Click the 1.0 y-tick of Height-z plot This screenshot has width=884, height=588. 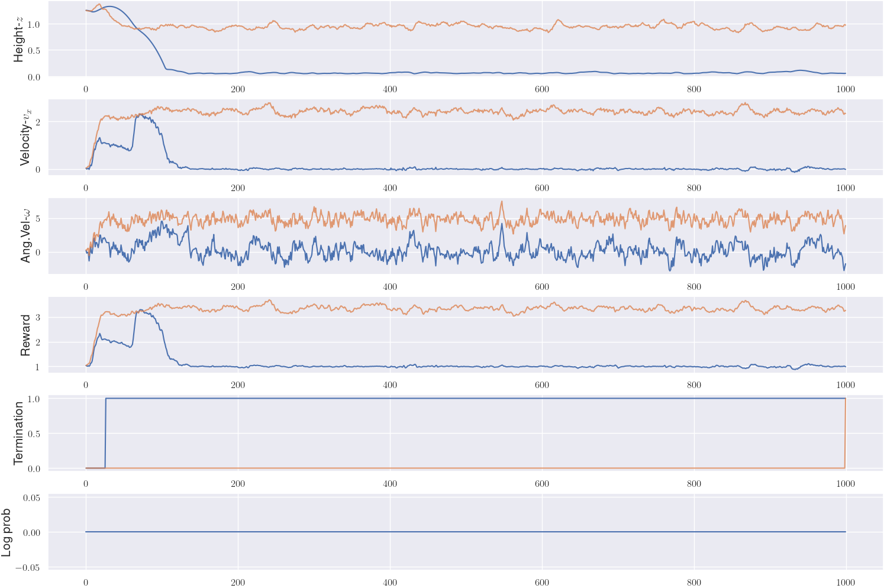click(x=34, y=24)
